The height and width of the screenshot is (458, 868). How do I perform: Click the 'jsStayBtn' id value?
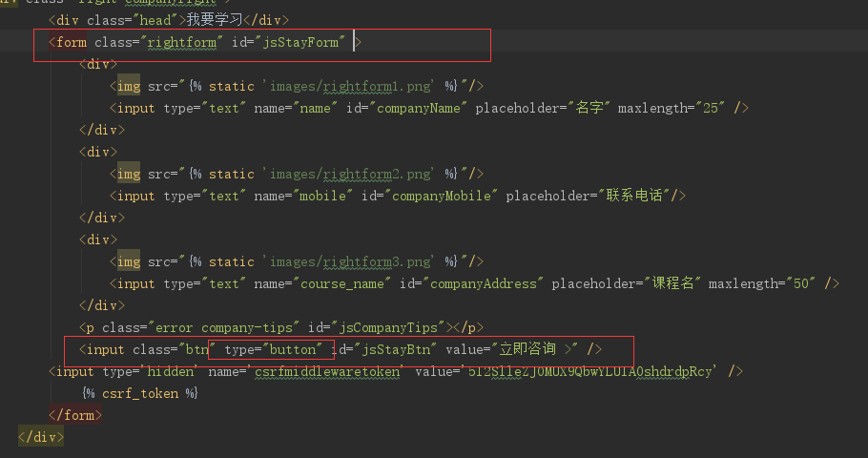396,349
